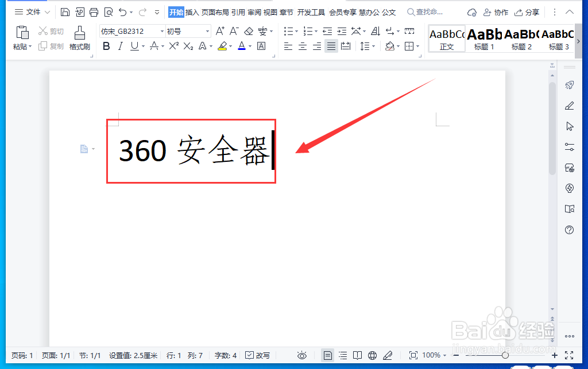The width and height of the screenshot is (588, 369).
Task: Increase font size with A+ icon
Action: click(x=220, y=31)
